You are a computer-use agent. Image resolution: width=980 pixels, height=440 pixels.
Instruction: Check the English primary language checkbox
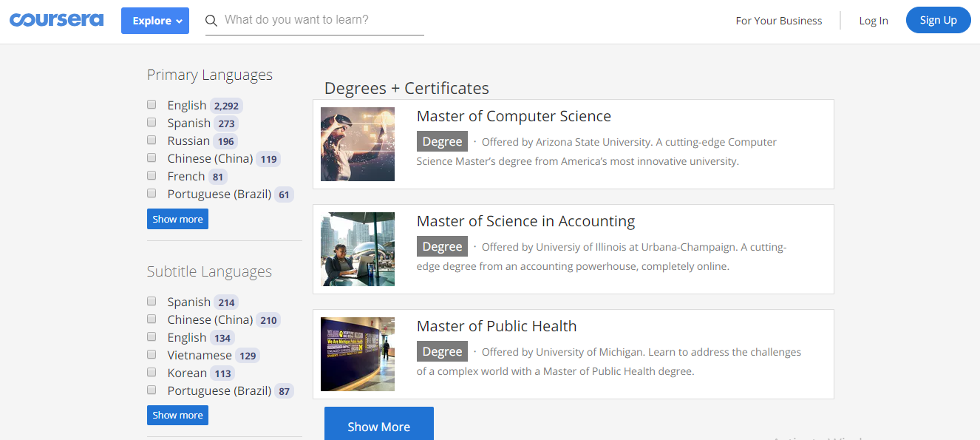click(x=152, y=104)
